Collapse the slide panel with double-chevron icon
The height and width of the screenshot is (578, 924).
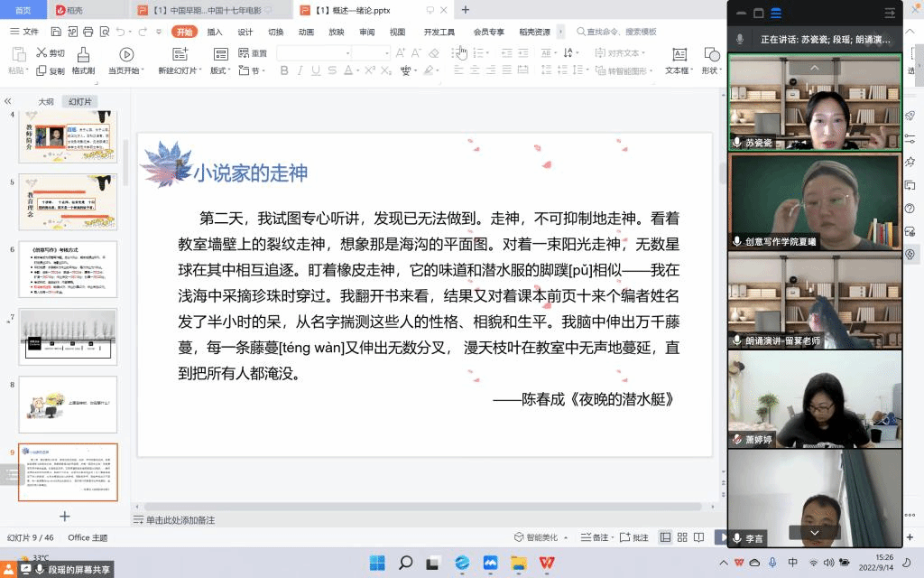[x=8, y=102]
